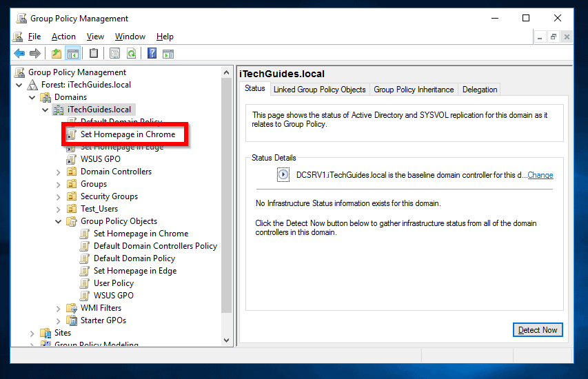Switch to Group Policy Inheritance tab
Image resolution: width=588 pixels, height=379 pixels.
click(414, 90)
